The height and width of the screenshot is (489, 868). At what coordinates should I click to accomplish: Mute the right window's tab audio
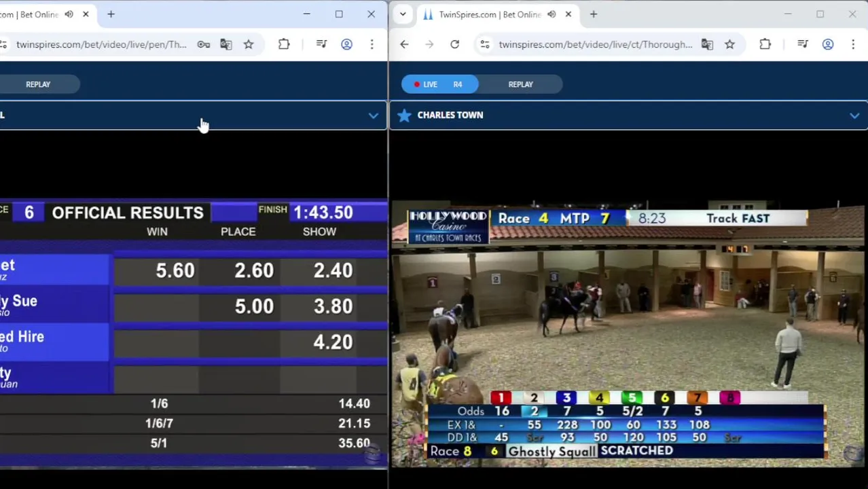(x=551, y=14)
